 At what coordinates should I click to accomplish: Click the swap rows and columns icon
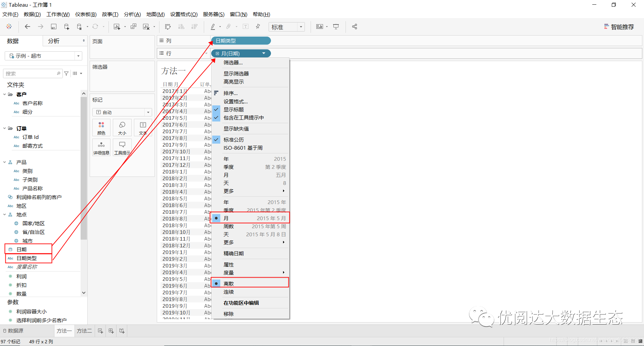168,27
